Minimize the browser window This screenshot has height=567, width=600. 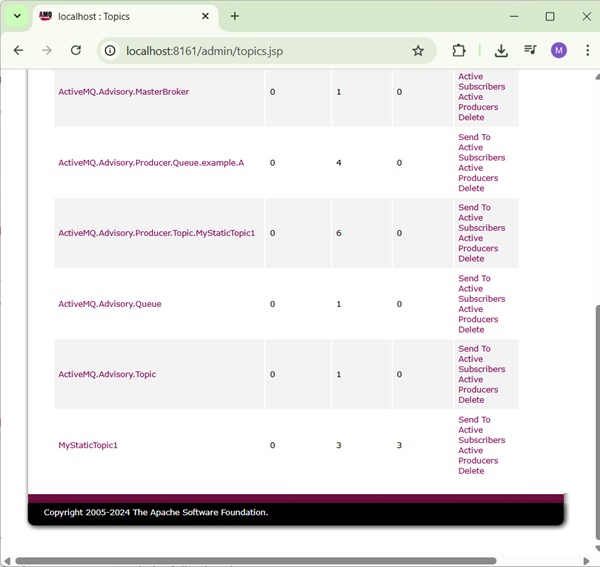coord(514,16)
